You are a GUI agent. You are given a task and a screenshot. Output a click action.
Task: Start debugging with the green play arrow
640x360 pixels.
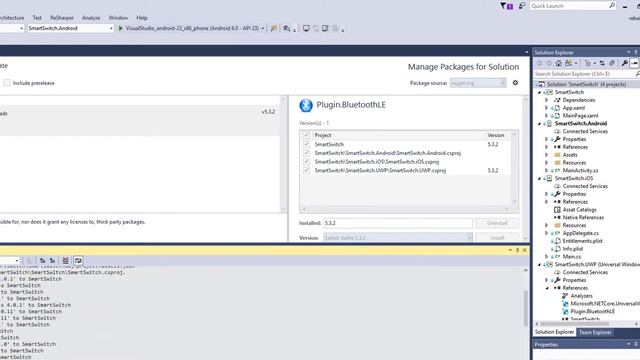point(120,29)
